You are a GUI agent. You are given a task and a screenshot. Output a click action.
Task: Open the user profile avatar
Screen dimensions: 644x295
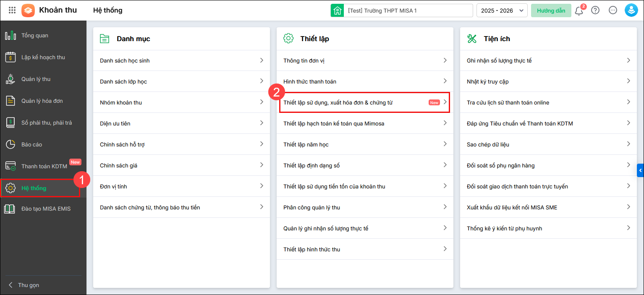(x=631, y=10)
